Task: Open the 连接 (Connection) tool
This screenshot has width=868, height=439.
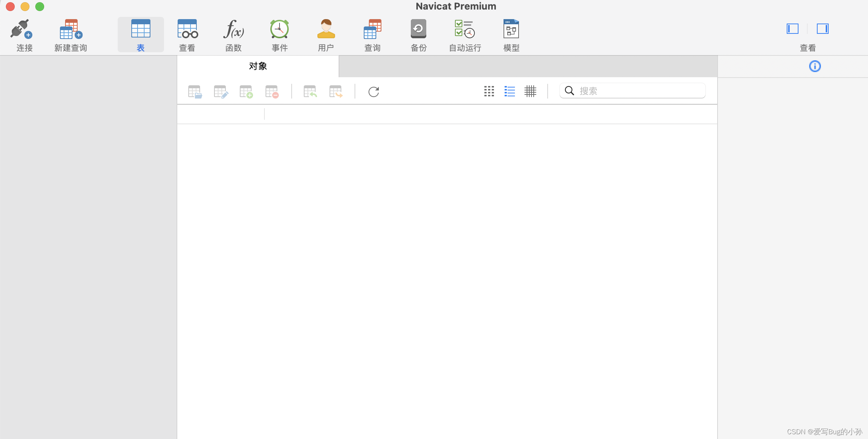Action: point(24,35)
